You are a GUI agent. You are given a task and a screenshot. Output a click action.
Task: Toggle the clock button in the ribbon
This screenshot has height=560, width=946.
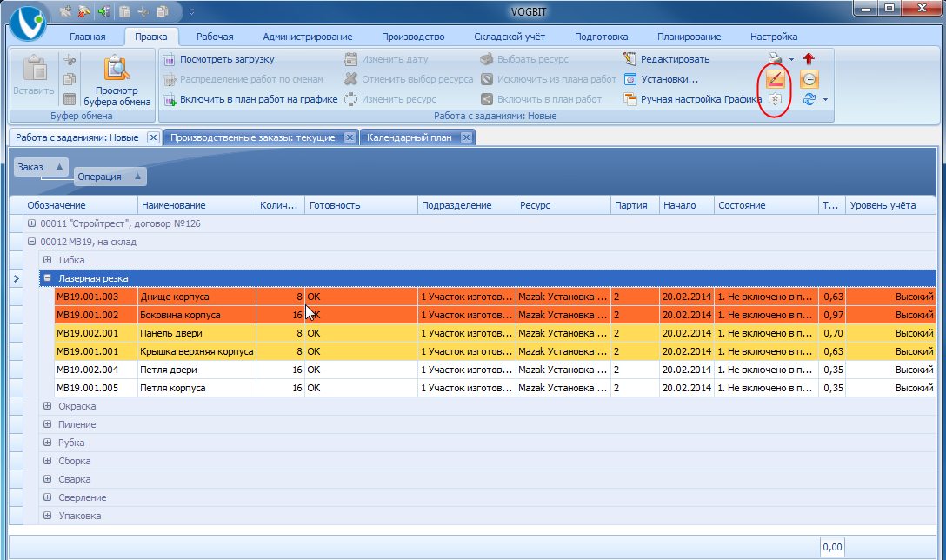tap(809, 79)
